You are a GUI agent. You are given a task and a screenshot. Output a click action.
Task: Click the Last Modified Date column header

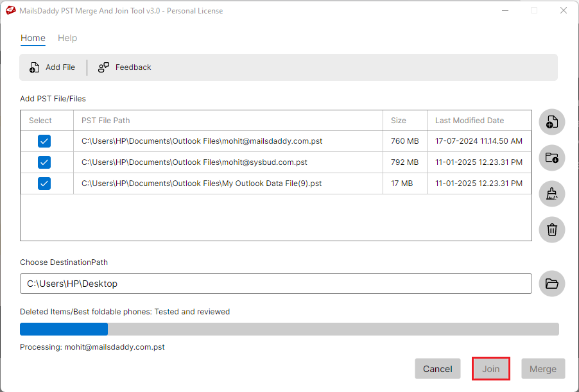(480, 121)
